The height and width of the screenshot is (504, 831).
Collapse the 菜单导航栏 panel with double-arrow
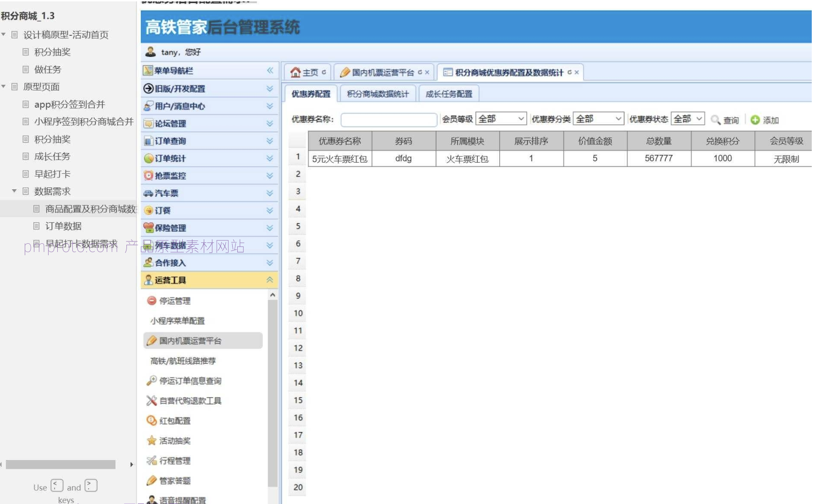coord(270,71)
